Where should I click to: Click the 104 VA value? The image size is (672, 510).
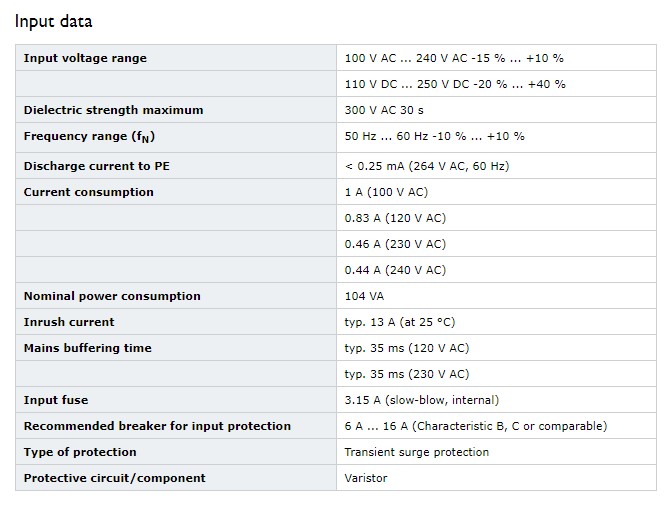(x=364, y=296)
